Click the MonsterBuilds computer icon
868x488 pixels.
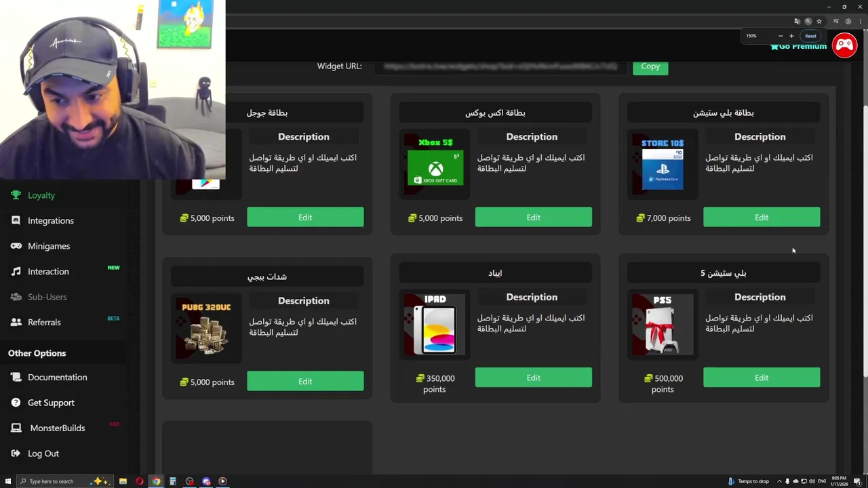(16, 428)
